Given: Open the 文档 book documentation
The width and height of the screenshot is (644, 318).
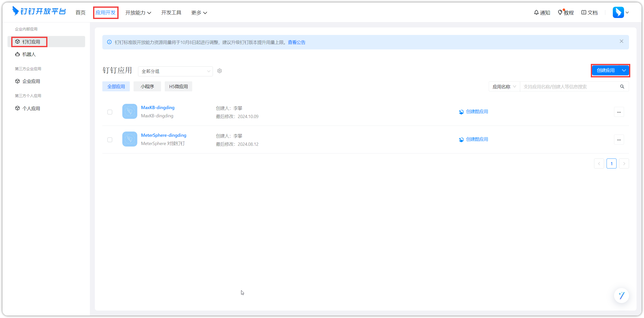Looking at the screenshot, I should (x=589, y=12).
